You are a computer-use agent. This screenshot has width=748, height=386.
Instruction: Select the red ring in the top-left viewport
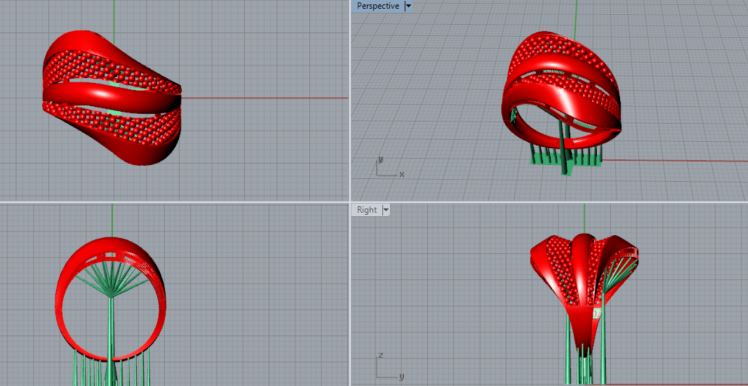pyautogui.click(x=112, y=98)
